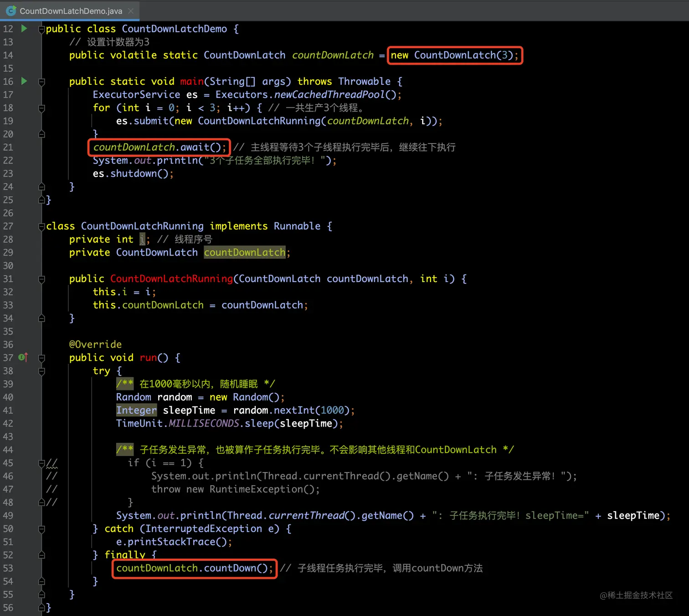This screenshot has height=616, width=689.
Task: Click the 'run' method name on line 37
Action: (x=148, y=358)
